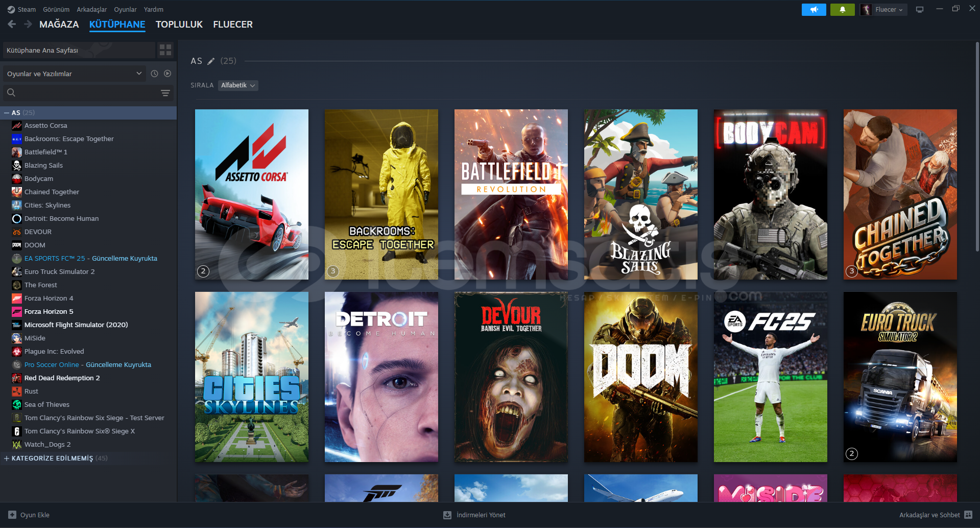Click the İndirmeleri Yönet download icon
This screenshot has height=528, width=980.
(447, 515)
